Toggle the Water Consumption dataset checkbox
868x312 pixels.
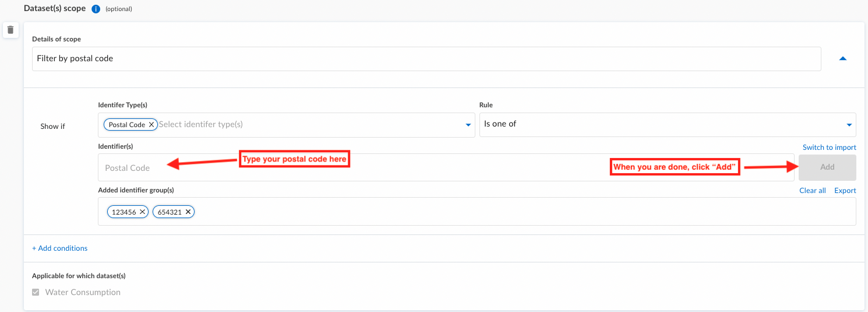coord(36,292)
